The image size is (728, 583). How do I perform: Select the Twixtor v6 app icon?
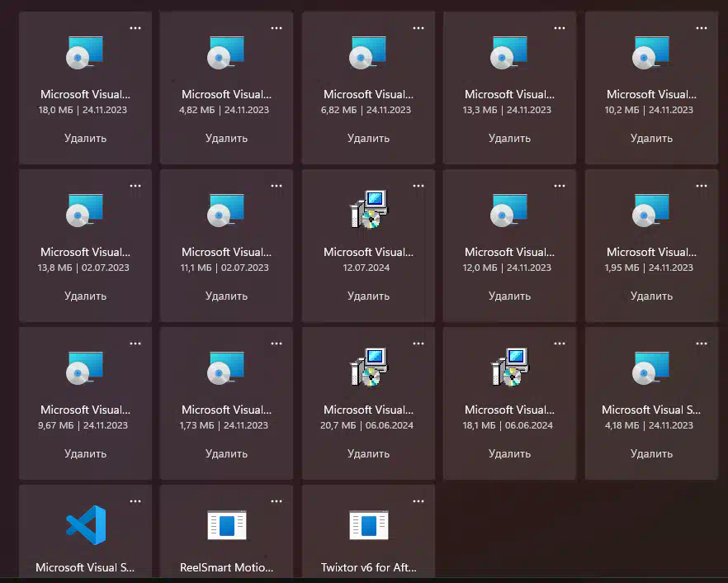point(369,525)
